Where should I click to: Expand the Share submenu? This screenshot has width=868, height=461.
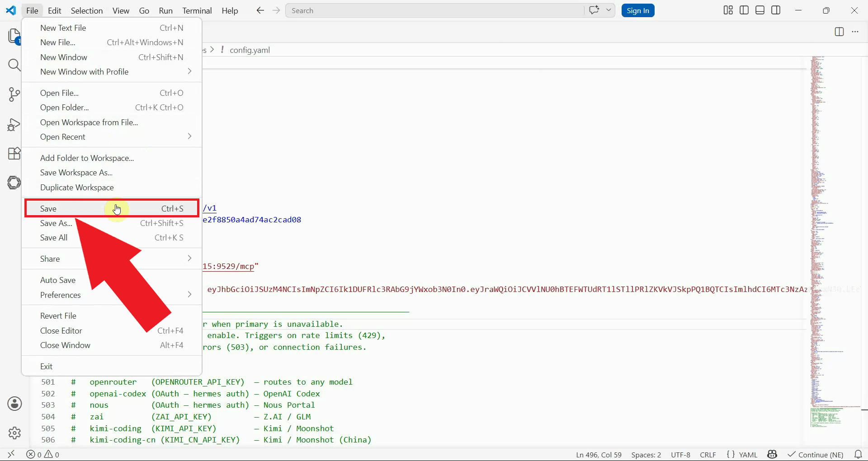coord(112,259)
